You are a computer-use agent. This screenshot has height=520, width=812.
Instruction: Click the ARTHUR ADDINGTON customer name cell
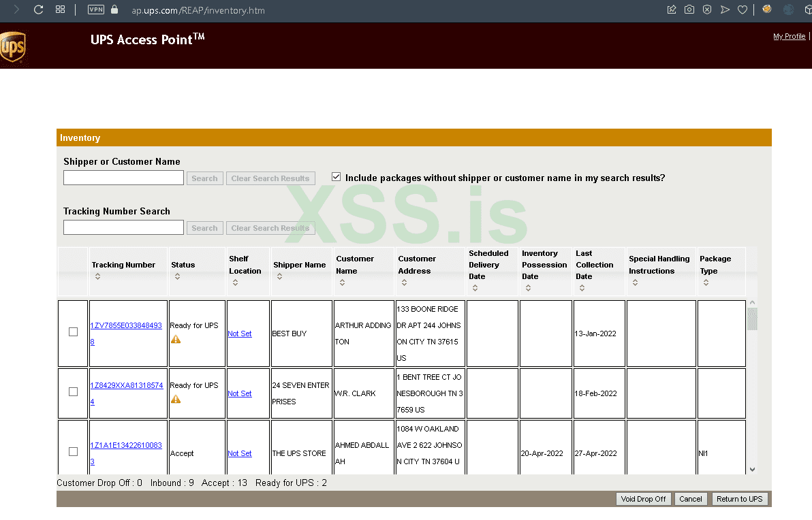pos(364,334)
